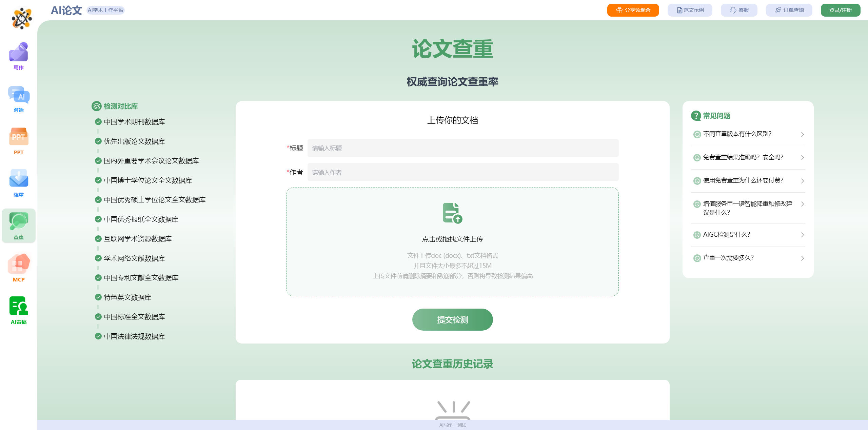Expand FAQ 查重一次需要多久? arrow

click(x=802, y=258)
